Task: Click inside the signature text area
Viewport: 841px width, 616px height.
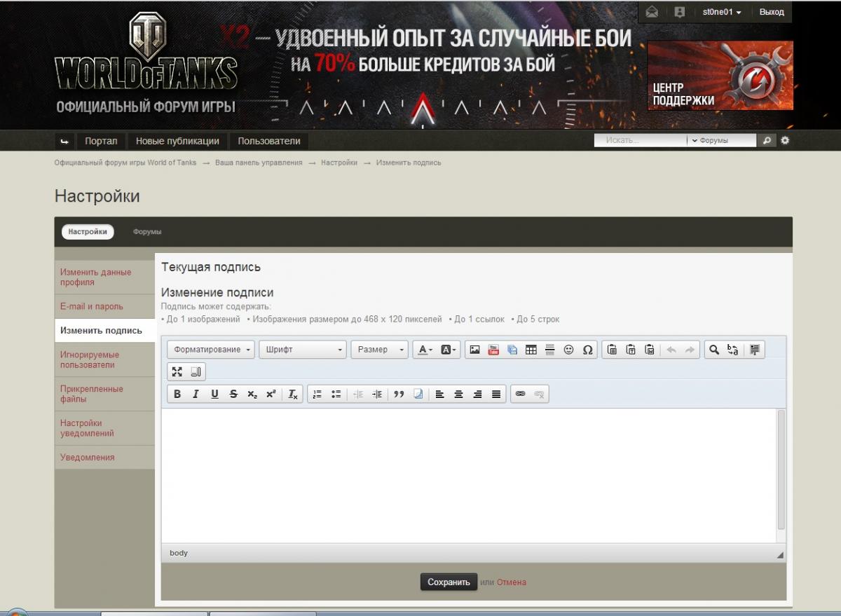Action: tap(468, 475)
